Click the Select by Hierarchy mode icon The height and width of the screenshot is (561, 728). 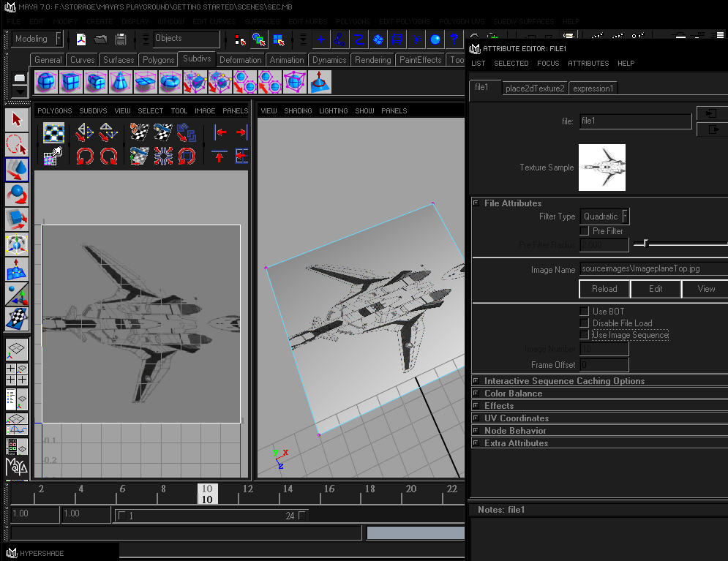click(x=240, y=39)
